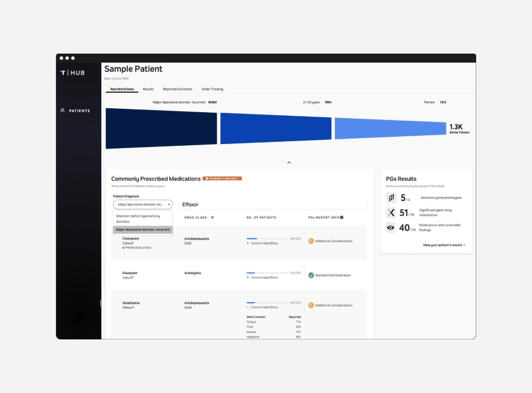The image size is (532, 393).
Task: Click the Prior Medication tag under Citalopram
Action: (x=137, y=248)
